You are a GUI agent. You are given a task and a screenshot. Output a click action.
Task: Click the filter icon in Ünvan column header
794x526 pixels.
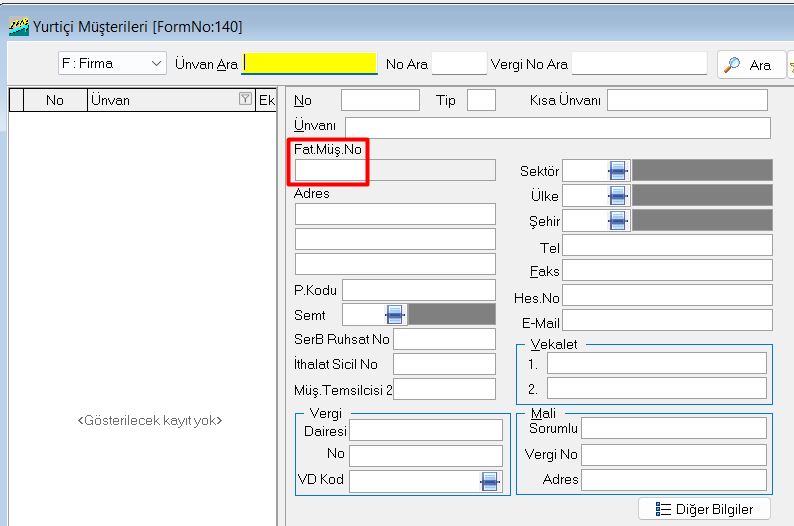[x=244, y=100]
